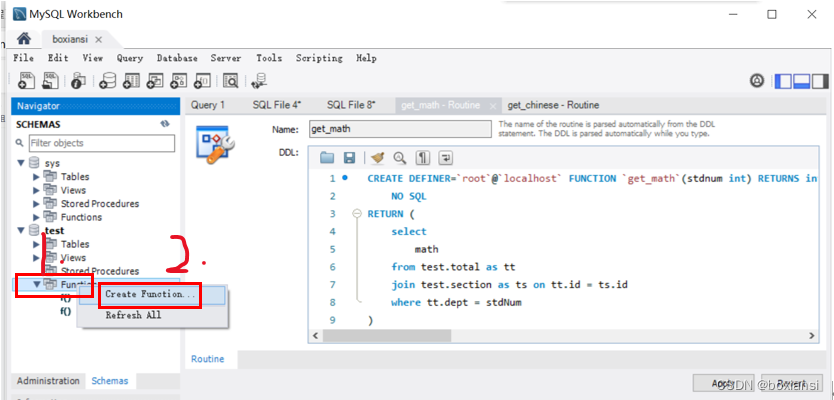Switch to the Administration tab

(x=48, y=381)
